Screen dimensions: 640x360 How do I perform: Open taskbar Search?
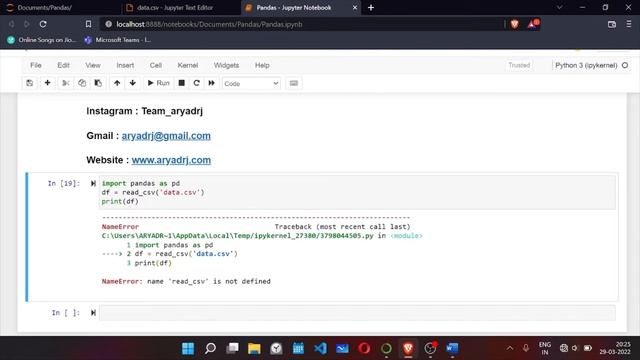[x=210, y=348]
